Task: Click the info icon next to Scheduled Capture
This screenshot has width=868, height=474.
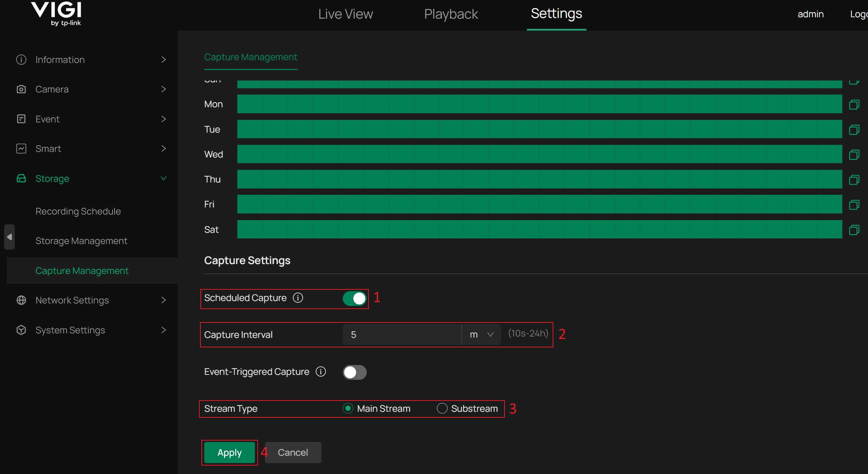Action: click(x=298, y=298)
